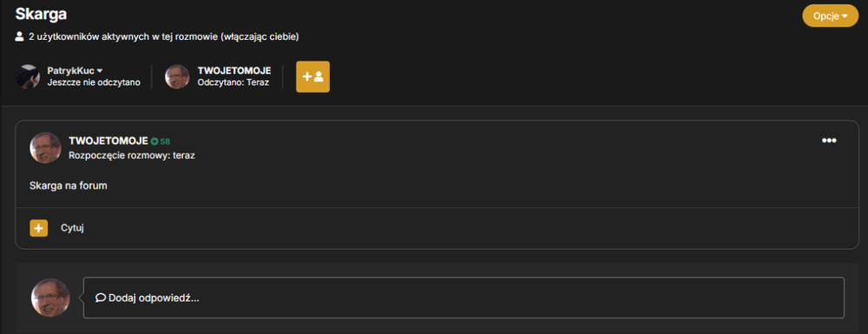Screen dimensions: 868x334
Task: Click the Skarga conversation title
Action: coord(41,15)
